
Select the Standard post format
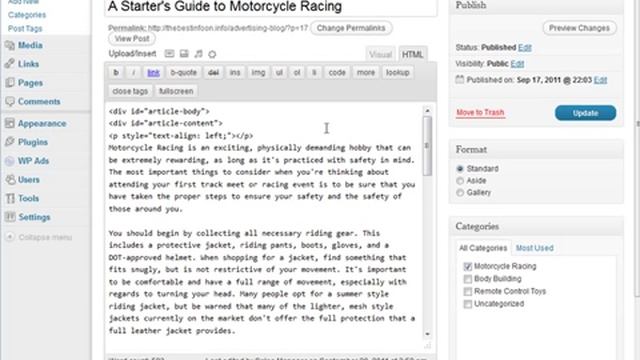tap(460, 169)
